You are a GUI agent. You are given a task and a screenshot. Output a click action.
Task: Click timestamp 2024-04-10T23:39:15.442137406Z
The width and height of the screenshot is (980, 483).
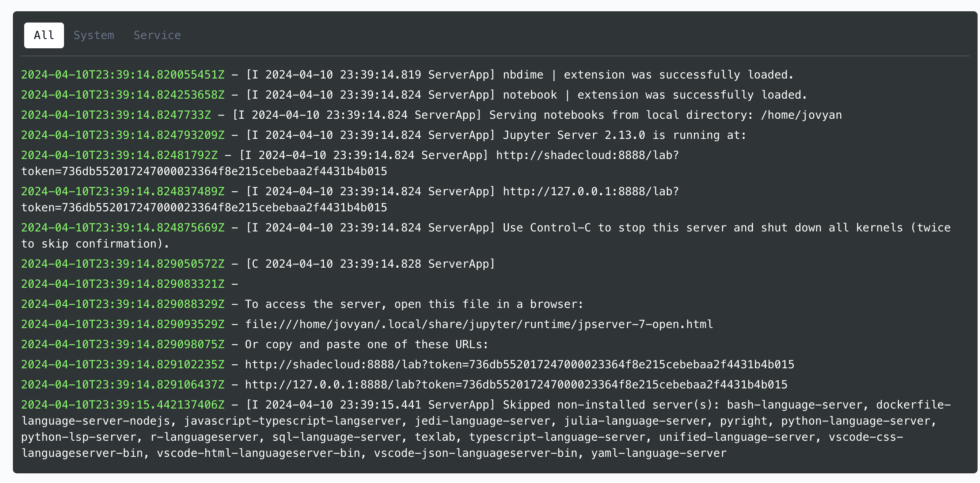coord(123,405)
